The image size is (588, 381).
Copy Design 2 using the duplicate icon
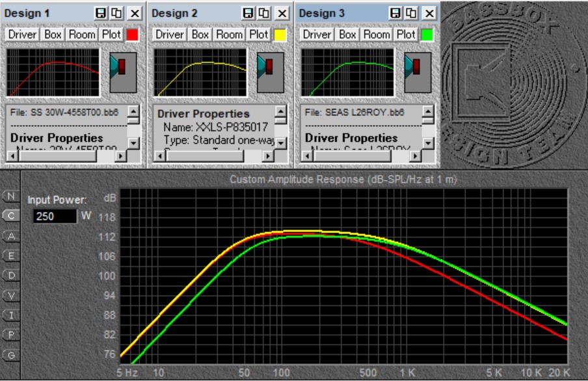(x=264, y=14)
